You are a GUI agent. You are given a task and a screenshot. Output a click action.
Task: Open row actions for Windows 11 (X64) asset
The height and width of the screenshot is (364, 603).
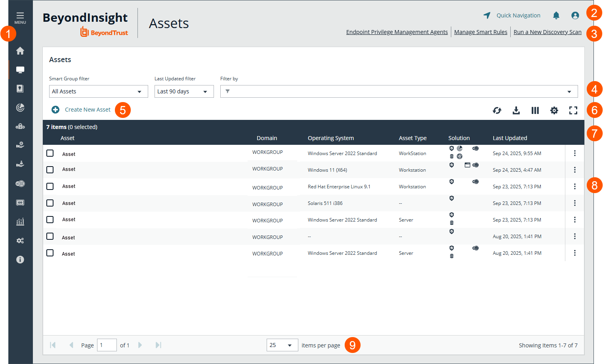point(575,170)
